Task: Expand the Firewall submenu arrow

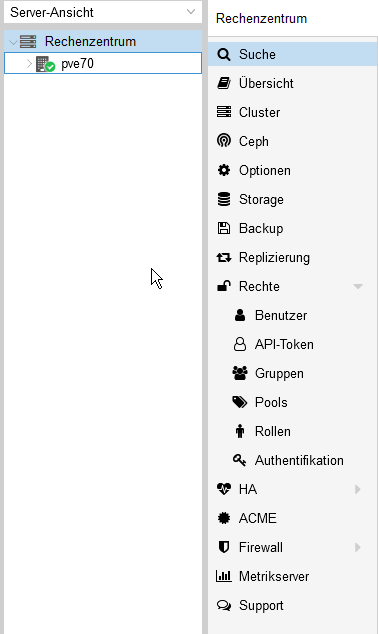Action: [358, 547]
